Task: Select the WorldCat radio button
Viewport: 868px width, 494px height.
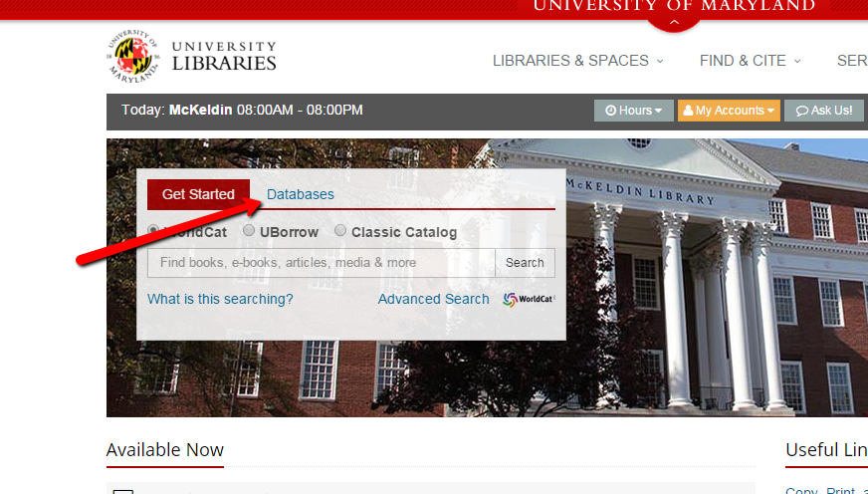Action: [x=153, y=230]
